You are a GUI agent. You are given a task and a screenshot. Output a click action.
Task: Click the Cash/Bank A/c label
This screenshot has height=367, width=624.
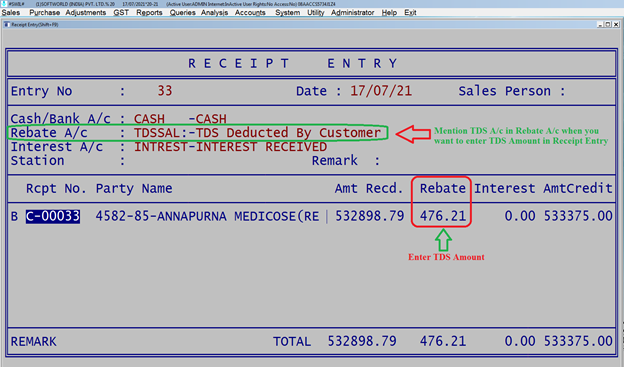[x=60, y=119]
